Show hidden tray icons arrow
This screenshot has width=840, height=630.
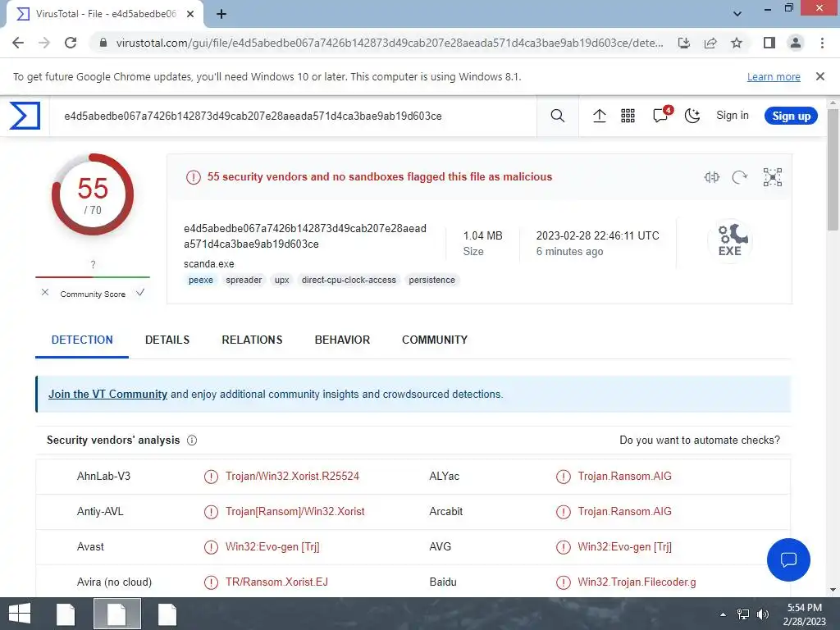click(723, 614)
